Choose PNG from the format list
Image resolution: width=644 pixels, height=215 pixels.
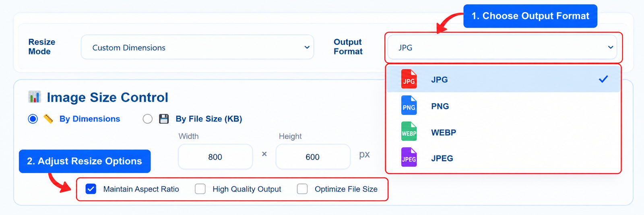click(x=503, y=106)
